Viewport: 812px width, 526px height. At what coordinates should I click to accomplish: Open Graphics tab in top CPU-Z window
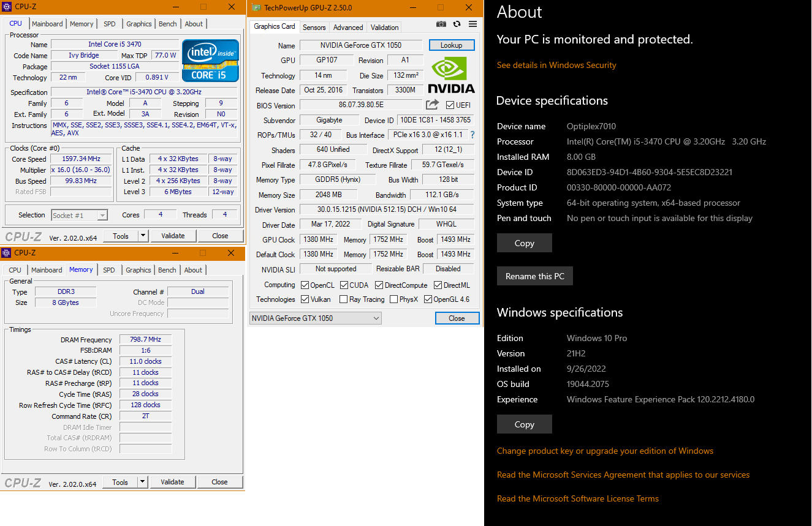point(138,24)
